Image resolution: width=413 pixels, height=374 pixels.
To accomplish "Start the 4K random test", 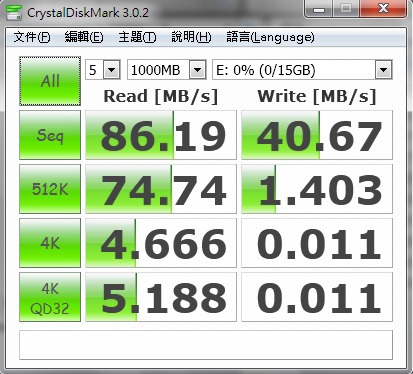I will click(x=50, y=243).
